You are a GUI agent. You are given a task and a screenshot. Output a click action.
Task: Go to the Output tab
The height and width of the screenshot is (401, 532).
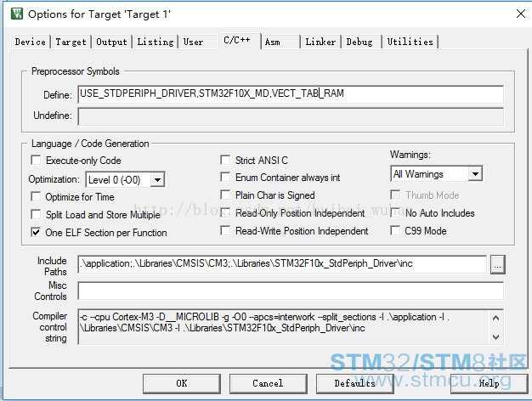click(111, 42)
